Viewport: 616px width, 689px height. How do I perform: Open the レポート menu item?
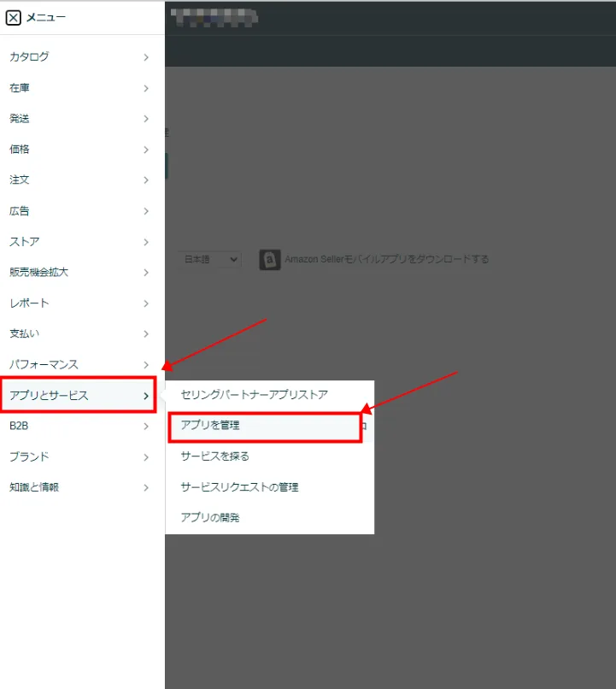[x=82, y=303]
